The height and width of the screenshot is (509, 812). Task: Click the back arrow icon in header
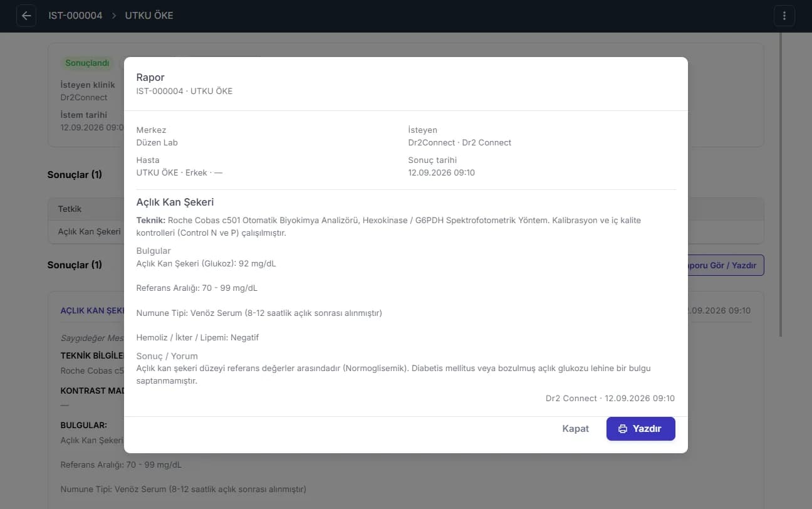point(26,16)
